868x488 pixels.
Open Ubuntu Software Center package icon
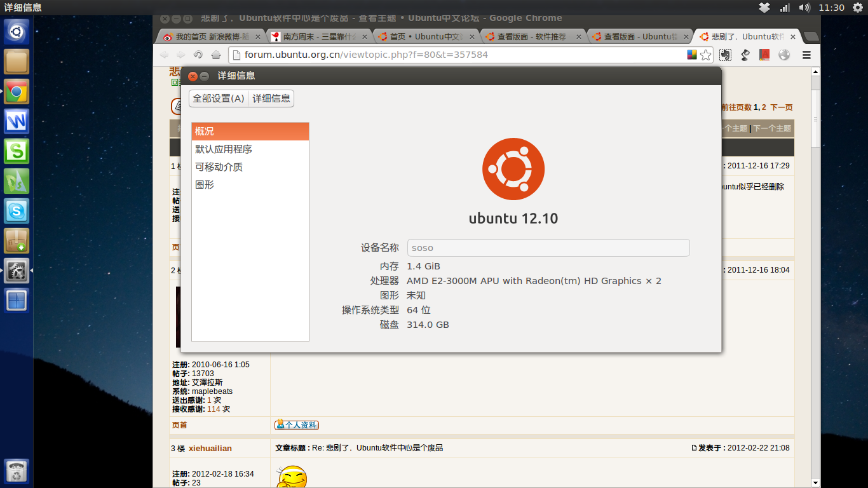coord(17,241)
